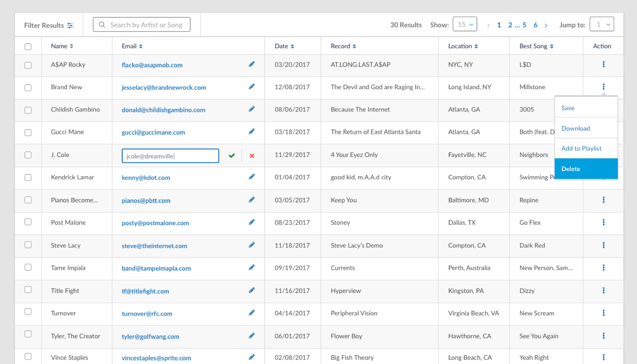
Task: Edit Brand New's email with pencil icon
Action: click(x=252, y=87)
